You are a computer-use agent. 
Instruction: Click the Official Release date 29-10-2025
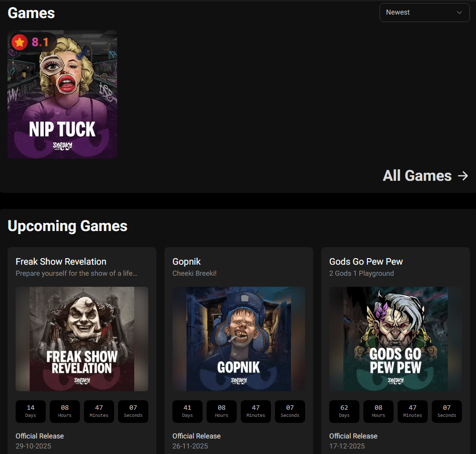click(x=33, y=446)
